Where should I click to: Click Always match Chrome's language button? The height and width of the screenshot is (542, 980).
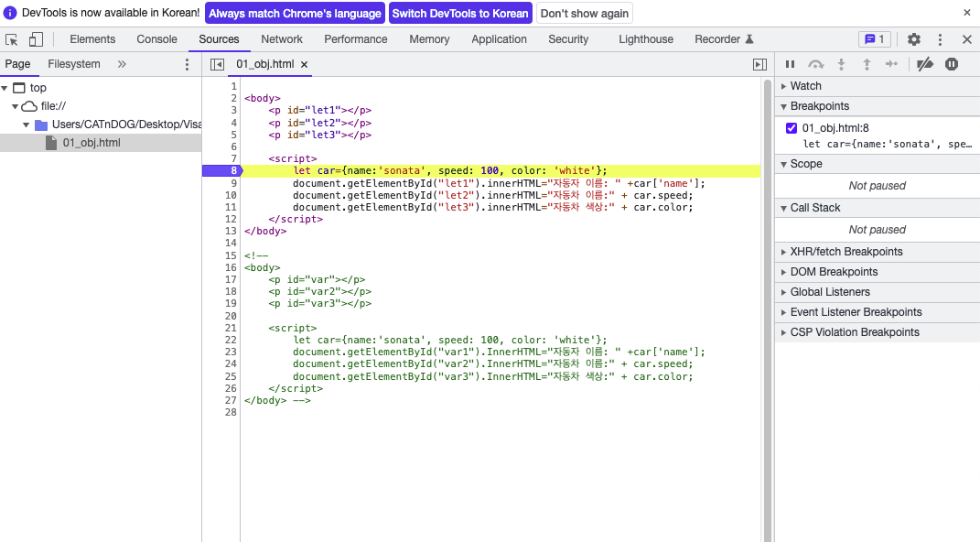click(x=295, y=13)
